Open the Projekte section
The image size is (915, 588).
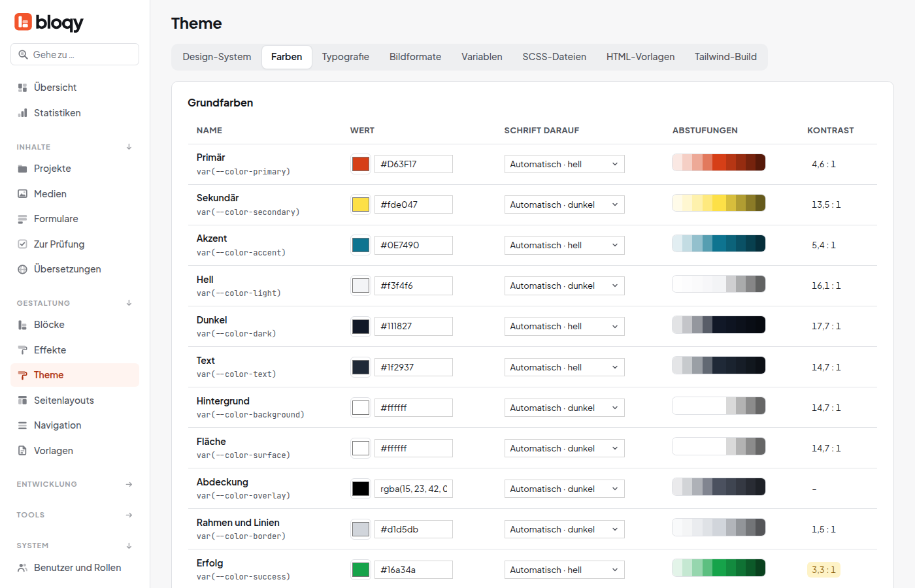[x=75, y=169]
